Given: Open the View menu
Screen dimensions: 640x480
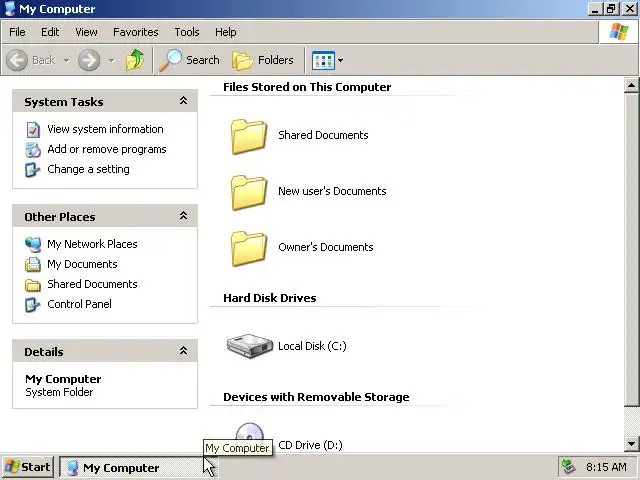Looking at the screenshot, I should [x=86, y=32].
